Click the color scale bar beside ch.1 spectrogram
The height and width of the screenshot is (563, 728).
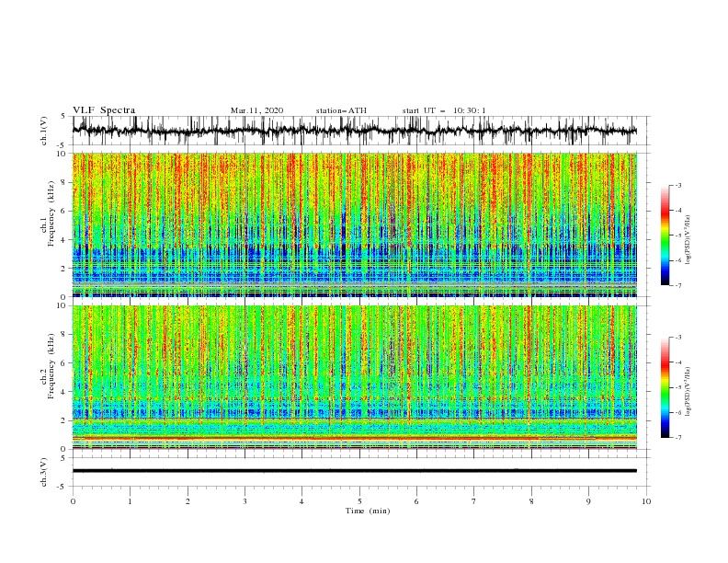coord(665,235)
